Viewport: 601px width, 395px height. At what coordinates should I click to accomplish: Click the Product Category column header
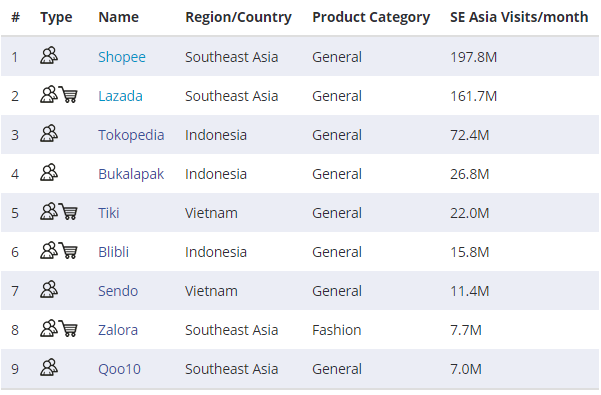pos(371,18)
